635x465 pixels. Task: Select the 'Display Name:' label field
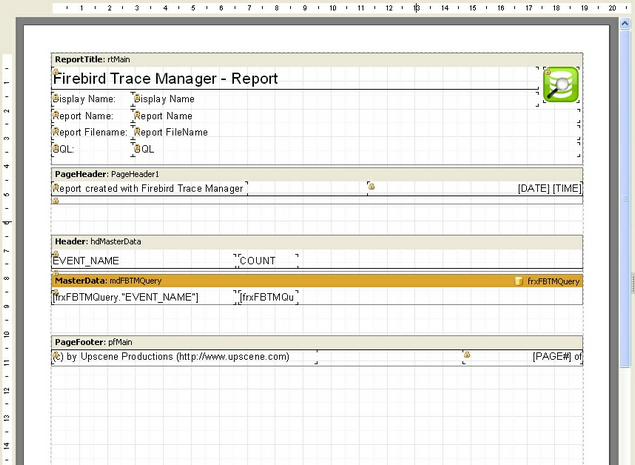[92, 99]
